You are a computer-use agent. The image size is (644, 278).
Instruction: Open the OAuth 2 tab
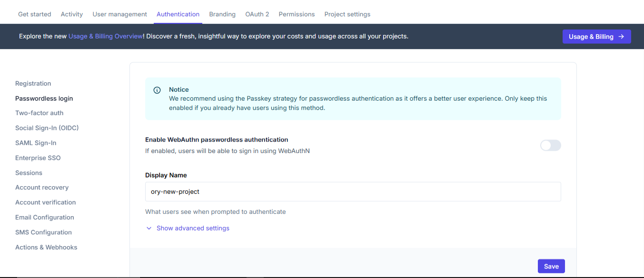pyautogui.click(x=257, y=14)
